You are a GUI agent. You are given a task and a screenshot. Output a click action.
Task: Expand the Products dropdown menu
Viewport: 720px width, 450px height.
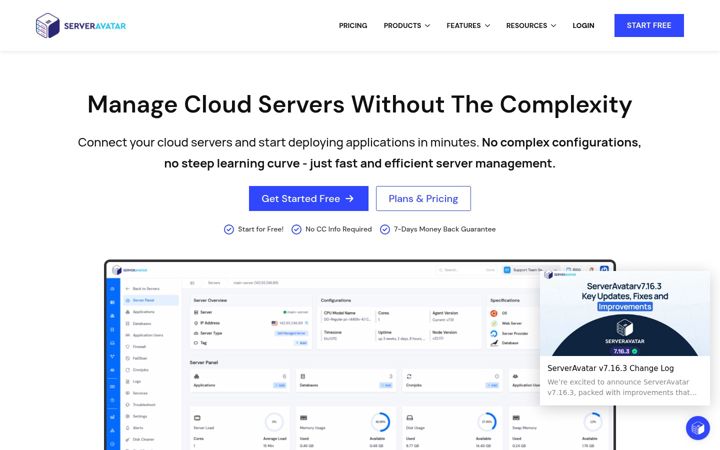(x=407, y=26)
